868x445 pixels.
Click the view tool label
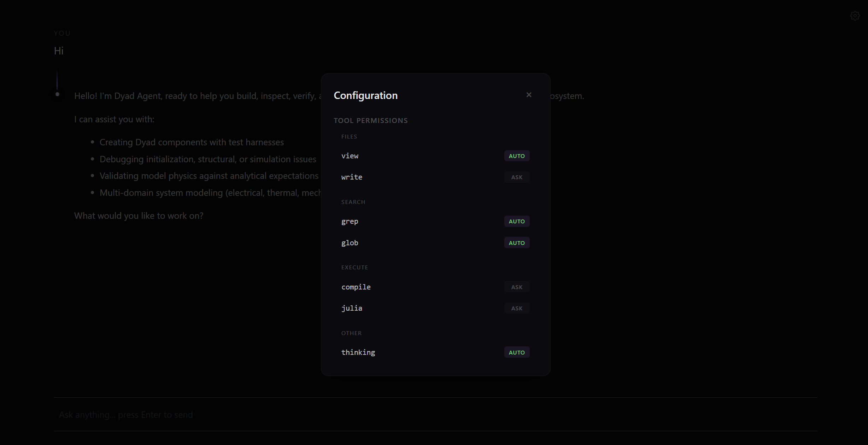(350, 156)
